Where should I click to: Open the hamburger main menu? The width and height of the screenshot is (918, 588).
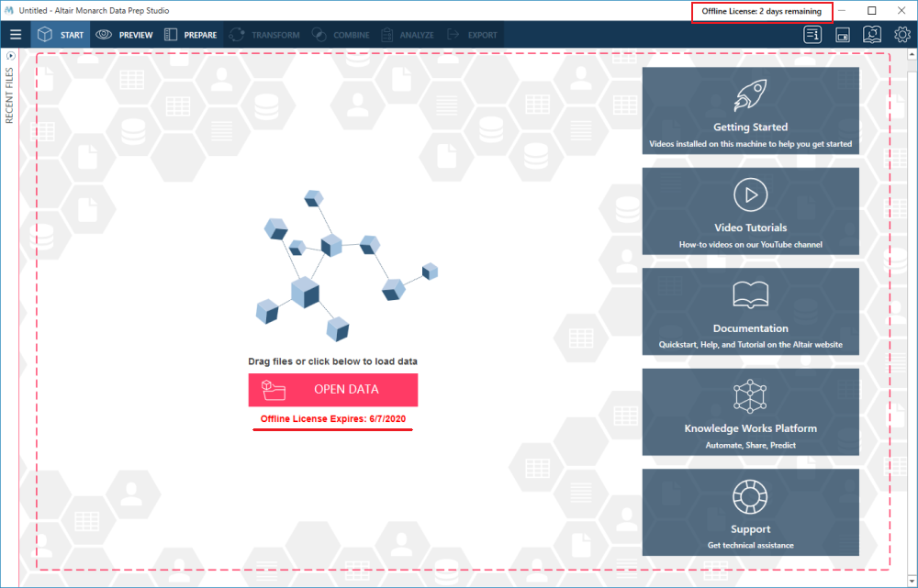(x=15, y=35)
